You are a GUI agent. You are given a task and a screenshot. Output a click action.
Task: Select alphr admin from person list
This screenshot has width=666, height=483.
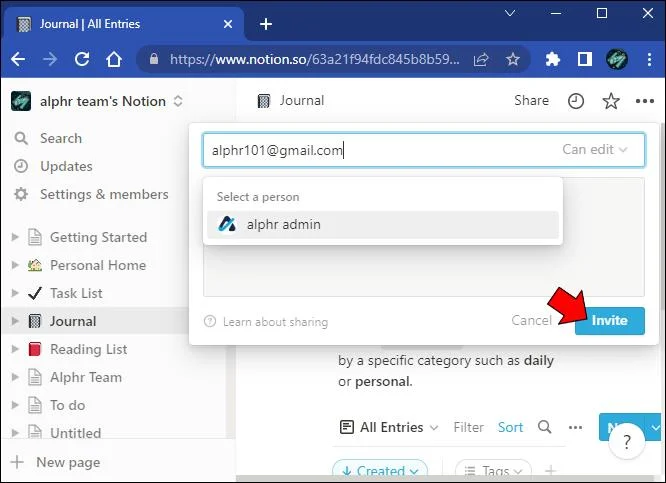click(383, 224)
